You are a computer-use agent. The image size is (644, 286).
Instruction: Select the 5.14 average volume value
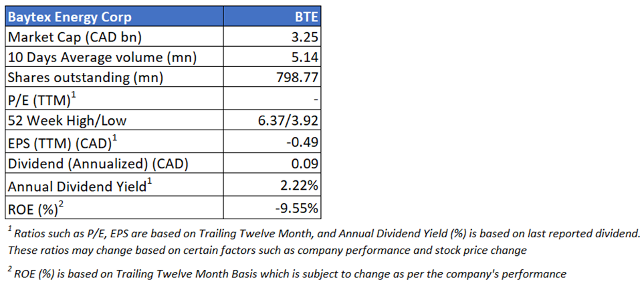tap(302, 57)
